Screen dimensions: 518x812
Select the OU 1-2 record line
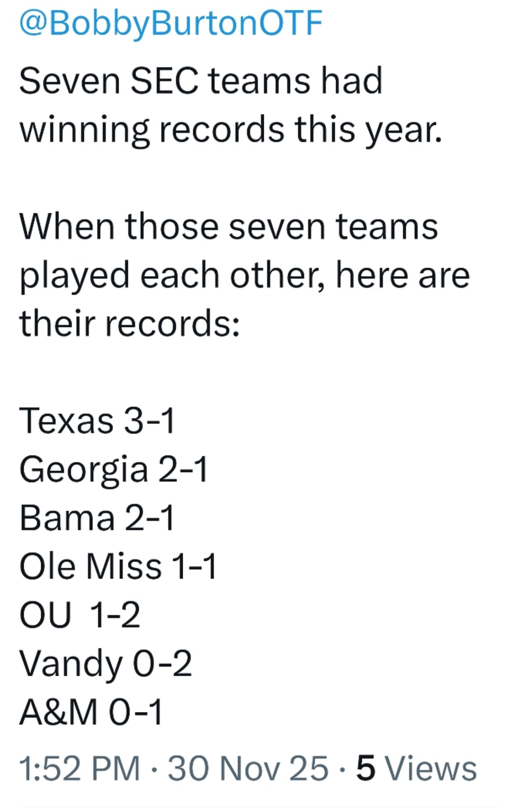79,615
